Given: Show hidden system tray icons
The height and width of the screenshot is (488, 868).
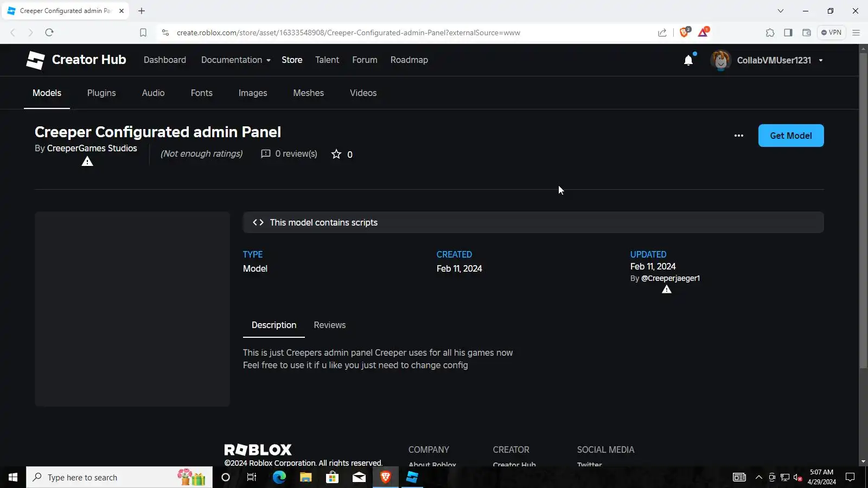Looking at the screenshot, I should [x=759, y=477].
